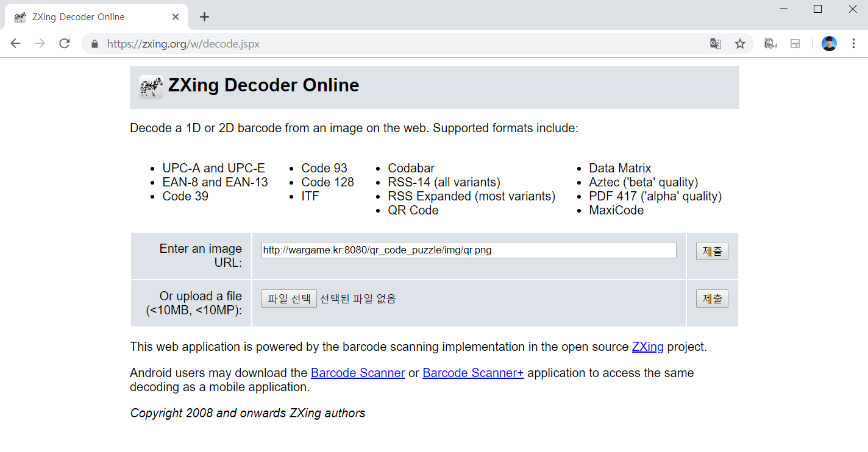The width and height of the screenshot is (868, 452).
Task: Click the 파일 선택 file chooser button
Action: coord(289,298)
